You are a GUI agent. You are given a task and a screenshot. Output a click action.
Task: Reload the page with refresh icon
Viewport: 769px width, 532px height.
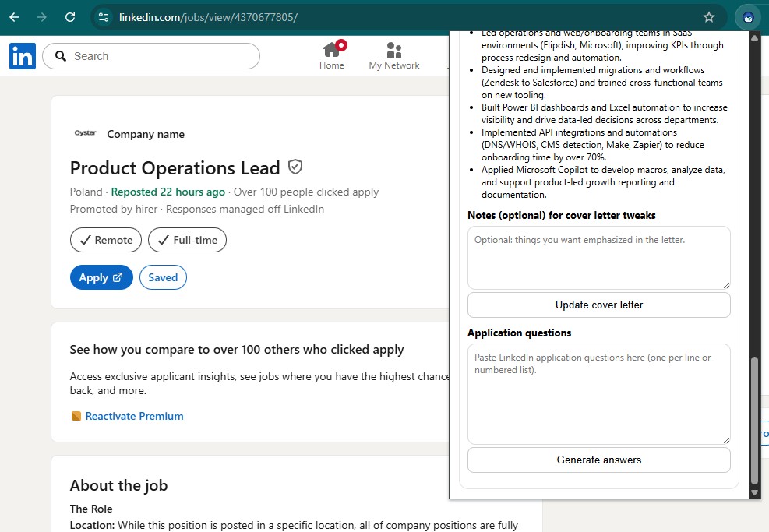(70, 17)
